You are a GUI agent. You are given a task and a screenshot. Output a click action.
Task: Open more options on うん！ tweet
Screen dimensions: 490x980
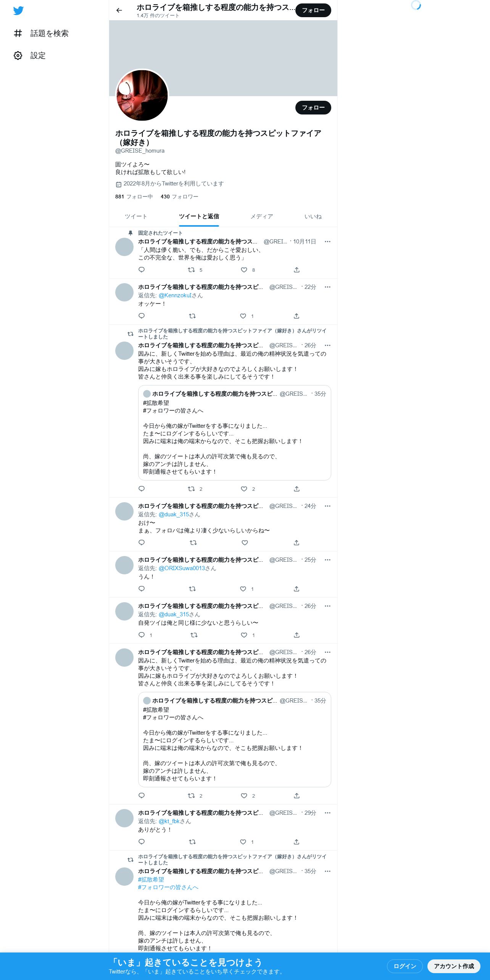(327, 560)
